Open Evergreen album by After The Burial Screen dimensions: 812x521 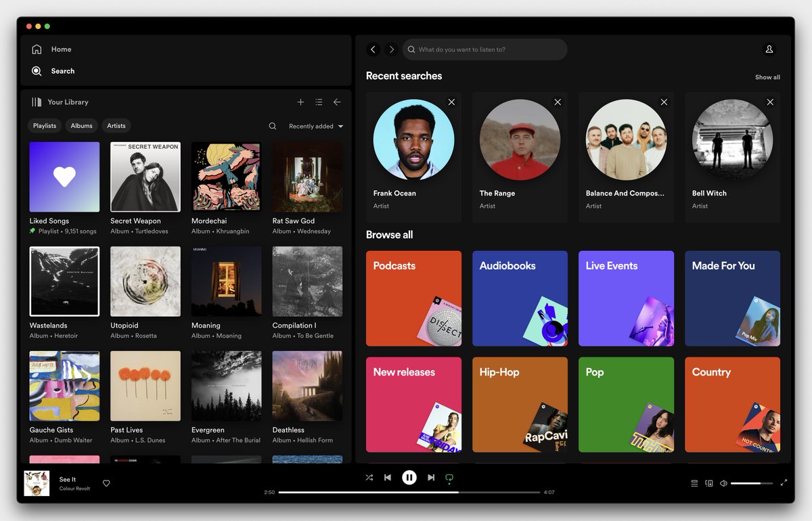tap(227, 386)
